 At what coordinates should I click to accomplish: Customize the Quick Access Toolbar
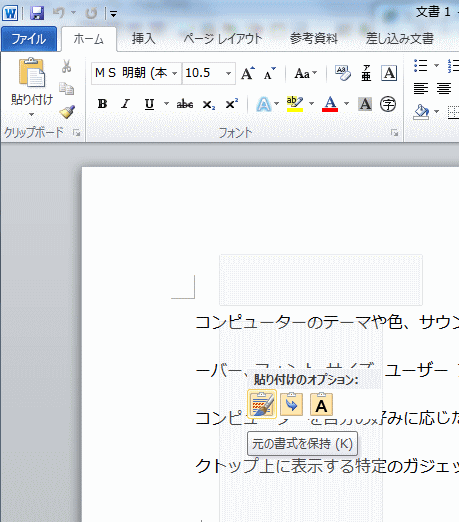[113, 14]
